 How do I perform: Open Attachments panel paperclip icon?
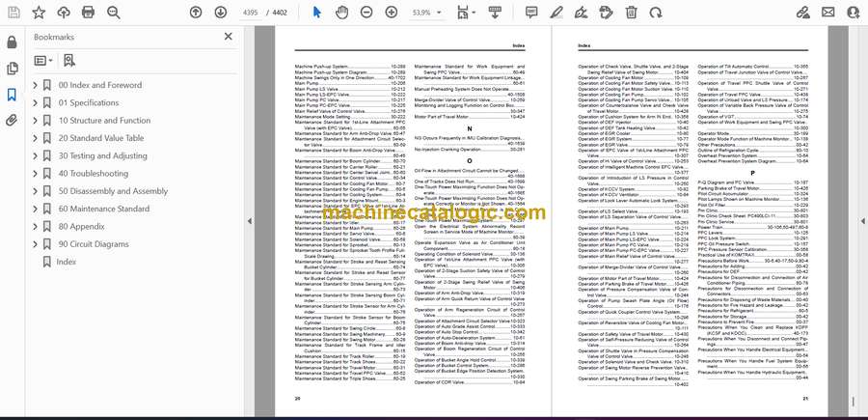pyautogui.click(x=12, y=121)
